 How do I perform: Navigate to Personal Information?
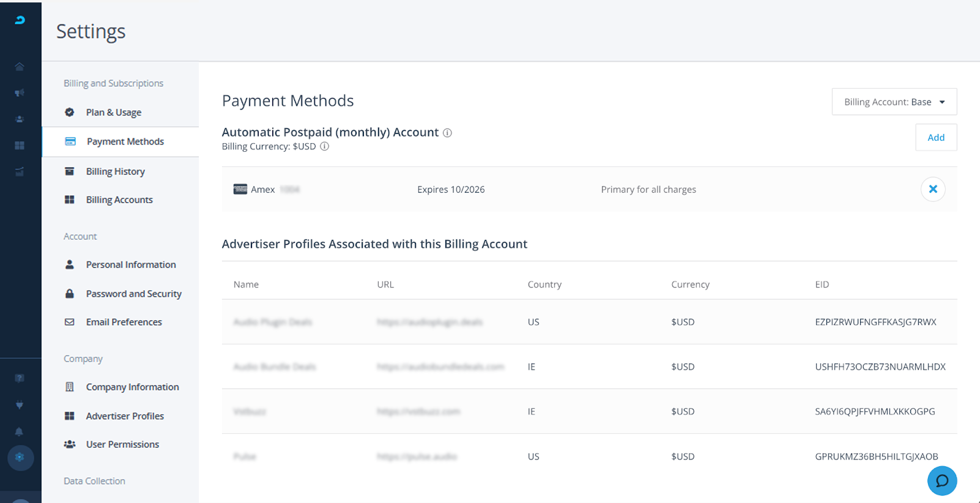130,265
